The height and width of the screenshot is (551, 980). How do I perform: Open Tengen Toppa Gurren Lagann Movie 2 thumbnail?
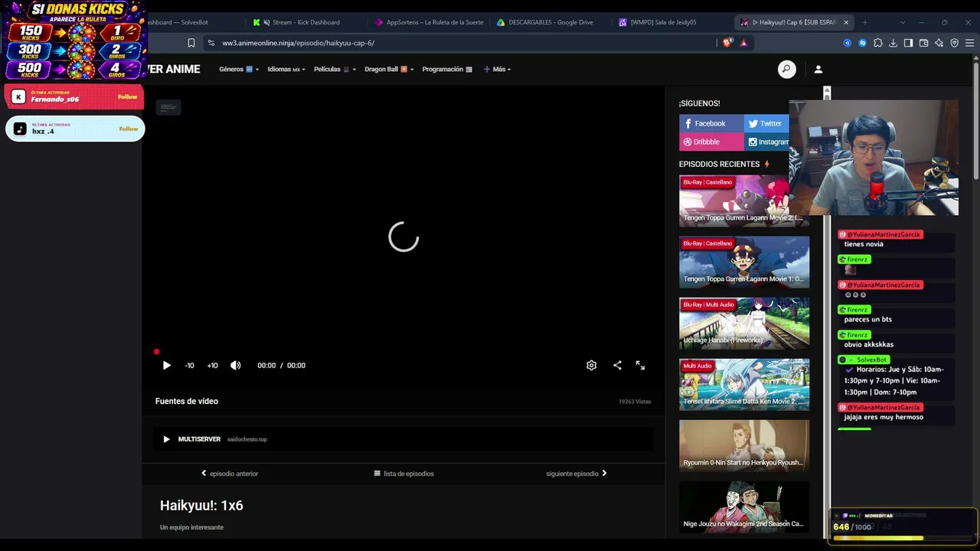pos(744,201)
